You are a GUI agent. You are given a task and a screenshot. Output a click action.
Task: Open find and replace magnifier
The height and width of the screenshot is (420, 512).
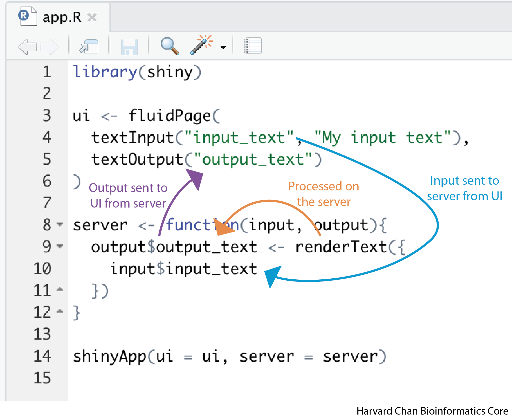point(169,46)
